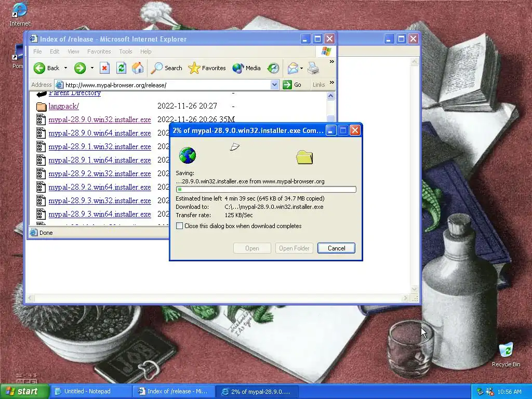Image resolution: width=532 pixels, height=399 pixels.
Task: Click file icon beside mypal-28.9.3.win64 installer
Action: point(41,214)
